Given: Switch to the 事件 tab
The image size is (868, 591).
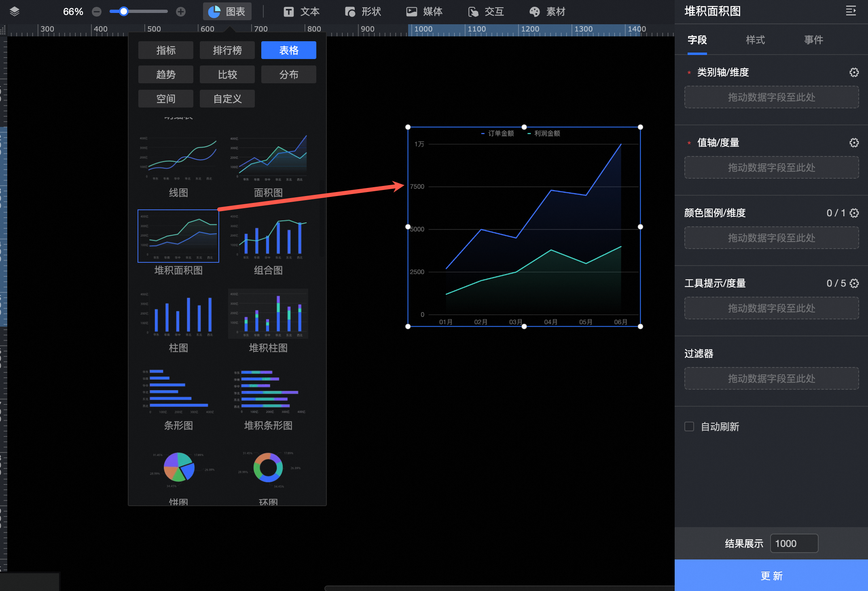Looking at the screenshot, I should click(x=813, y=40).
